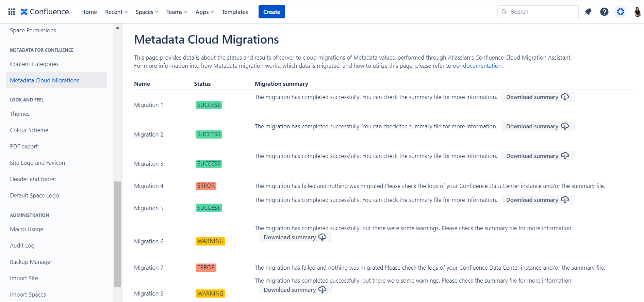Follow the 'our documentation' link
This screenshot has height=302, width=644.
pos(477,66)
